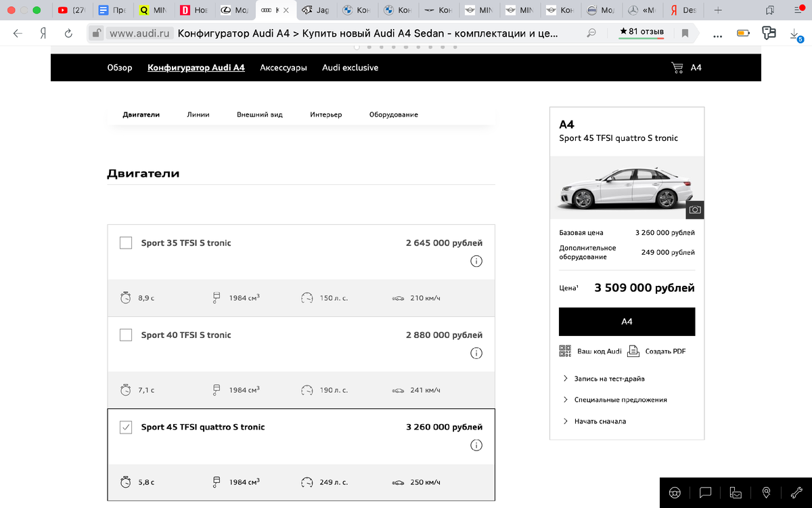Open the wrench service icon
This screenshot has width=812, height=508.
click(796, 492)
